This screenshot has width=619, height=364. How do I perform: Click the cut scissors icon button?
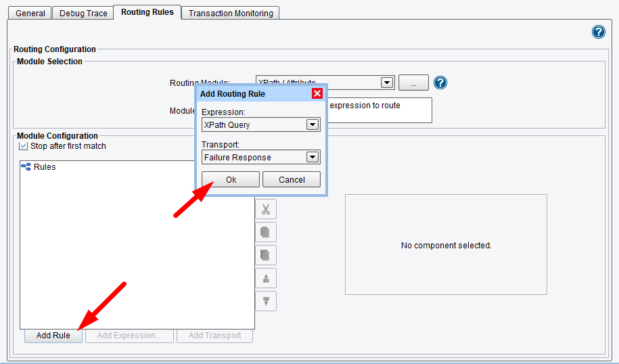point(266,209)
